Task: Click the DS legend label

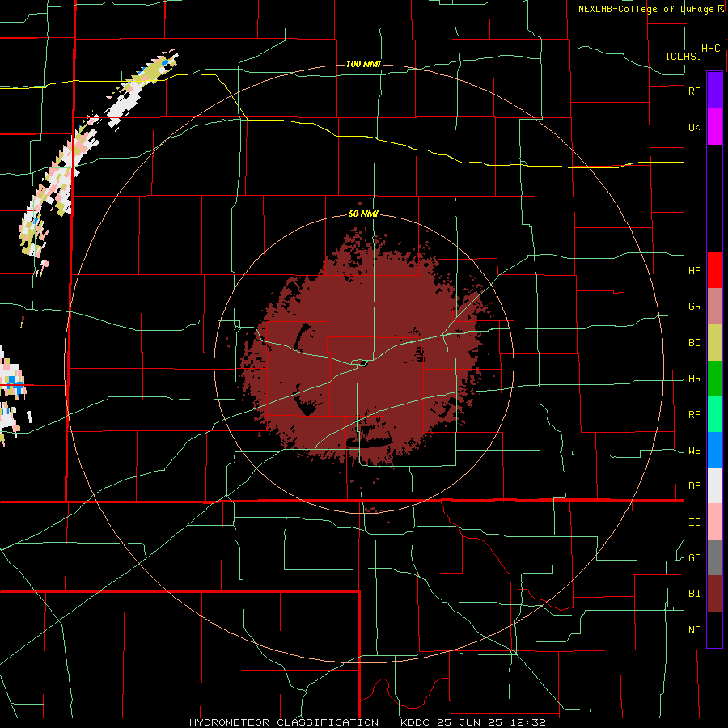Action: (694, 486)
